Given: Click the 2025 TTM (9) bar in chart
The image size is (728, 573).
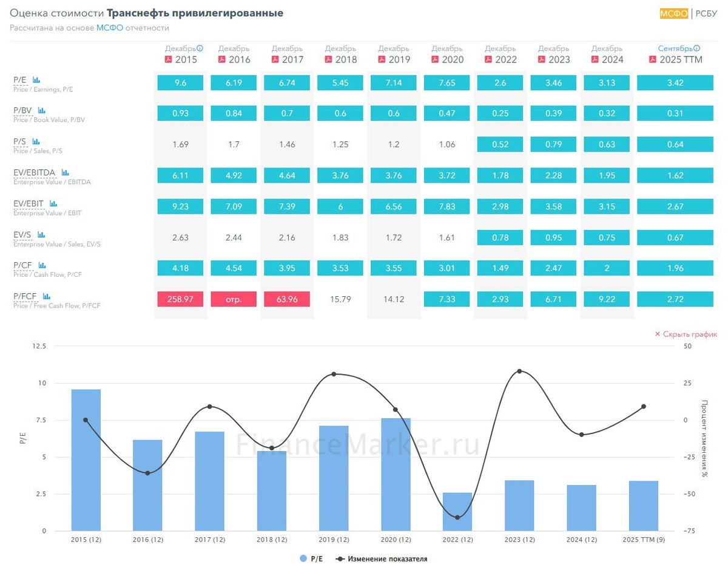Looking at the screenshot, I should (644, 506).
